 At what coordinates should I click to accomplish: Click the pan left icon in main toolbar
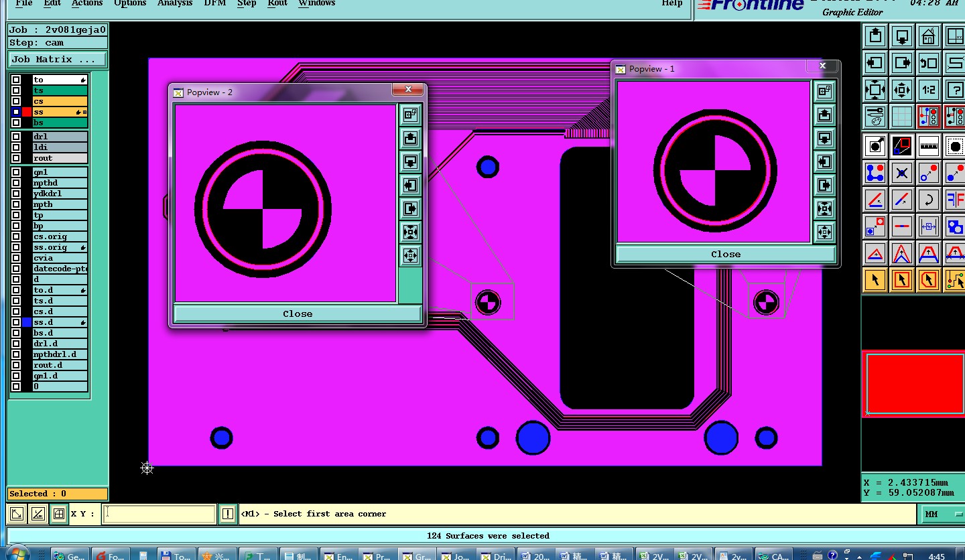coord(875,63)
